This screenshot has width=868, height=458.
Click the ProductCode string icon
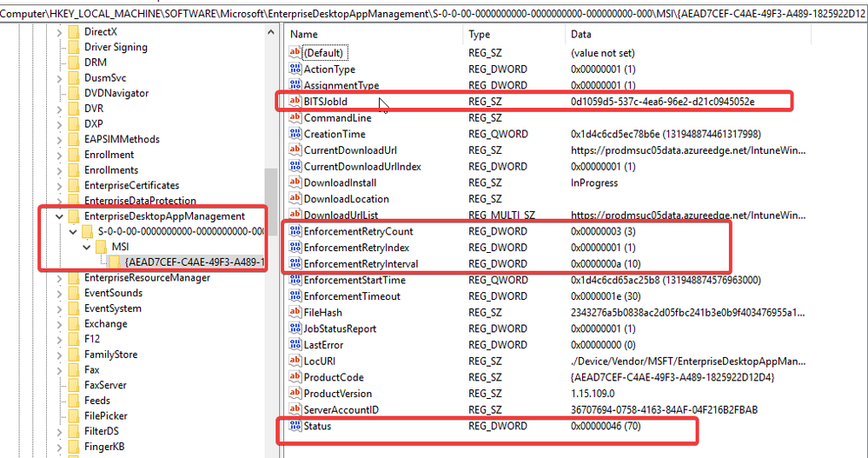point(295,377)
